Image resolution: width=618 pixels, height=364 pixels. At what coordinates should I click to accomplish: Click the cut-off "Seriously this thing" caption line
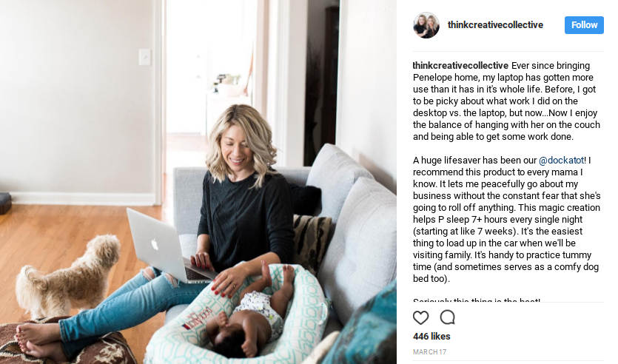(x=477, y=300)
